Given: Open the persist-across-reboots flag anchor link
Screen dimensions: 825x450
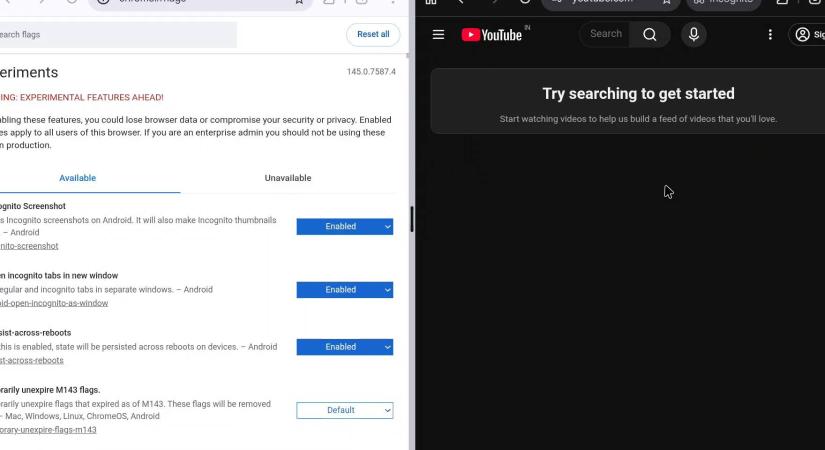Looking at the screenshot, I should point(32,361).
